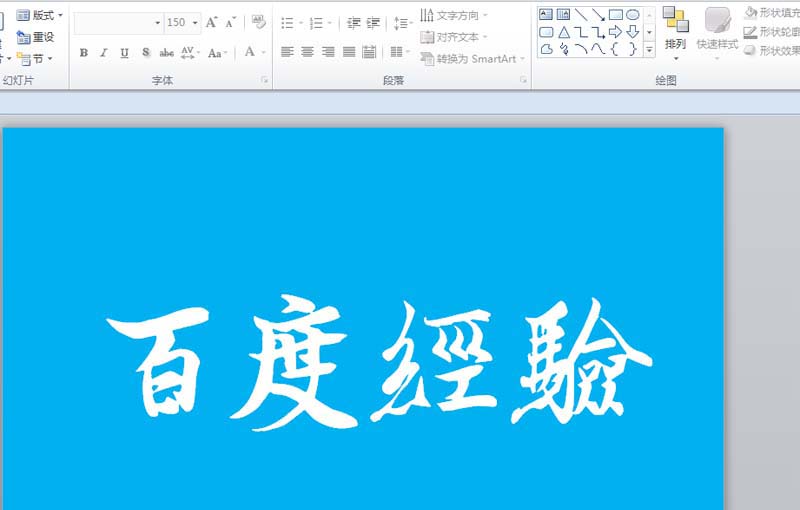Open the 形状效果 shape effects option

[771, 50]
